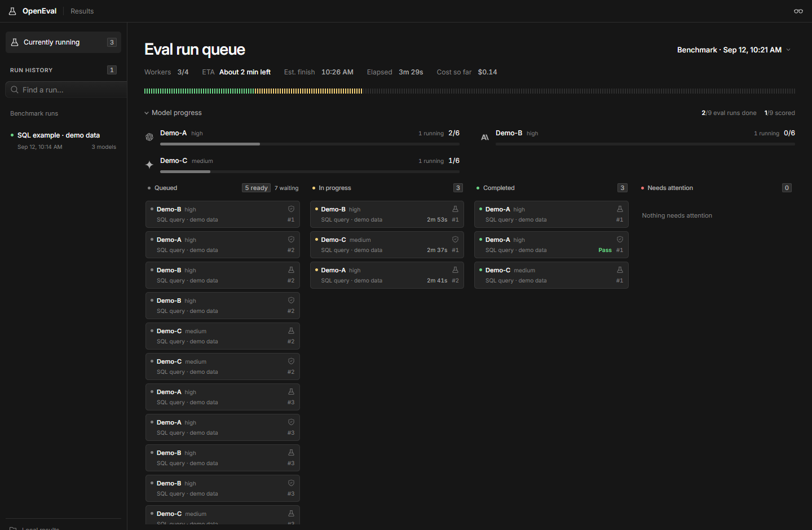Select Currently running in the sidebar
The height and width of the screenshot is (530, 812).
point(63,42)
